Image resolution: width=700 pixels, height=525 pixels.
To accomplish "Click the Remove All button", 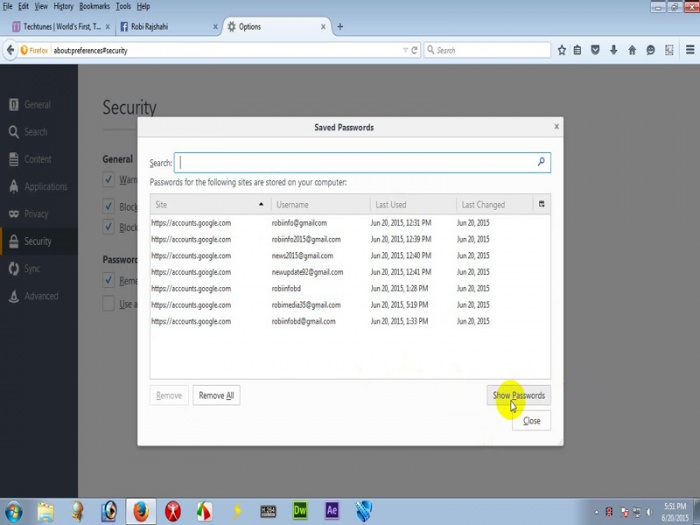I will pos(216,395).
